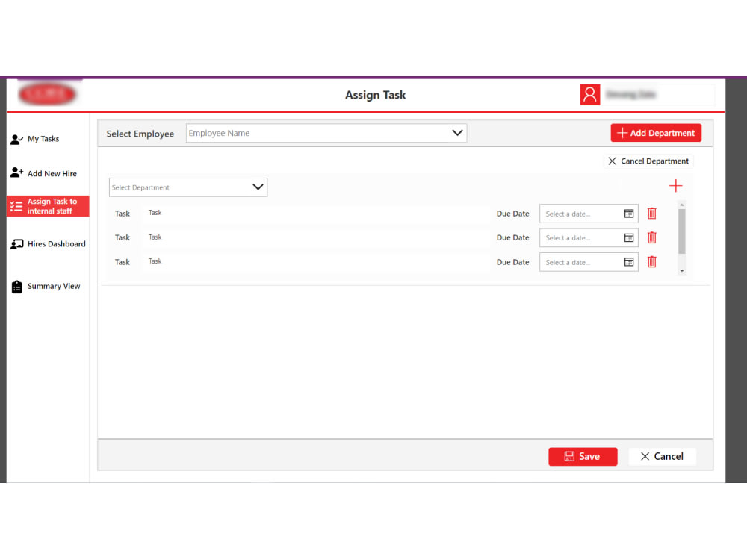Click the first Task text field

[315, 213]
